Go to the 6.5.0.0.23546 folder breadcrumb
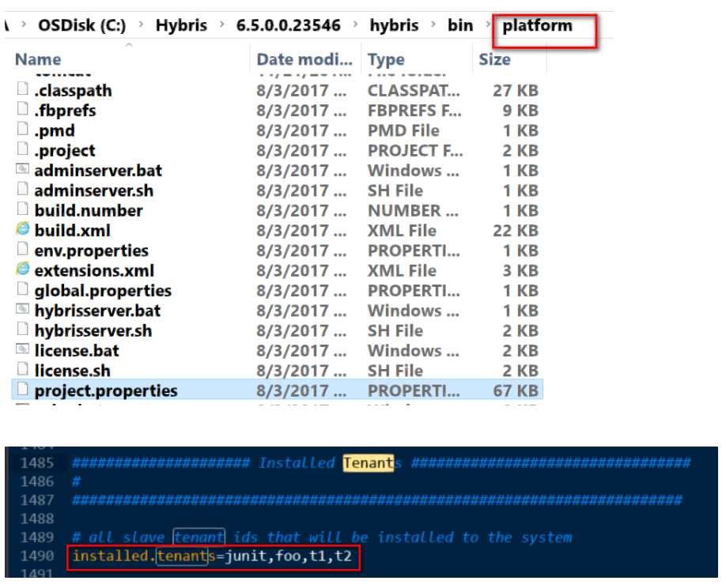The height and width of the screenshot is (588, 726). 289,25
